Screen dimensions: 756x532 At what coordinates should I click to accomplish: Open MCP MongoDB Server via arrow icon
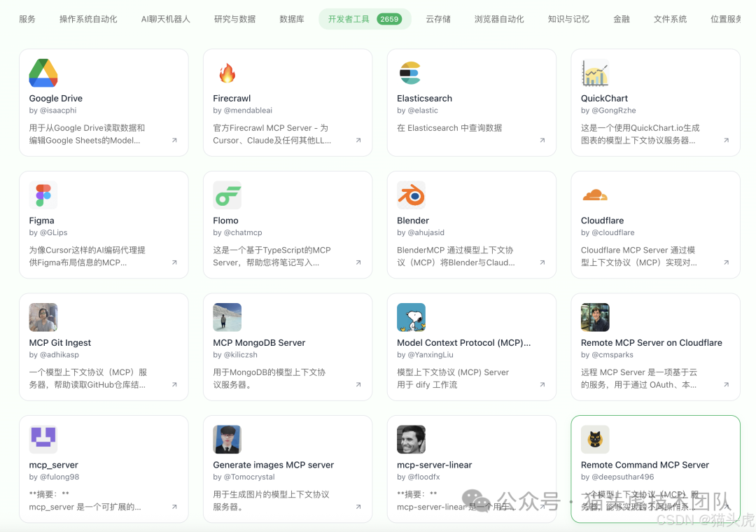(358, 384)
